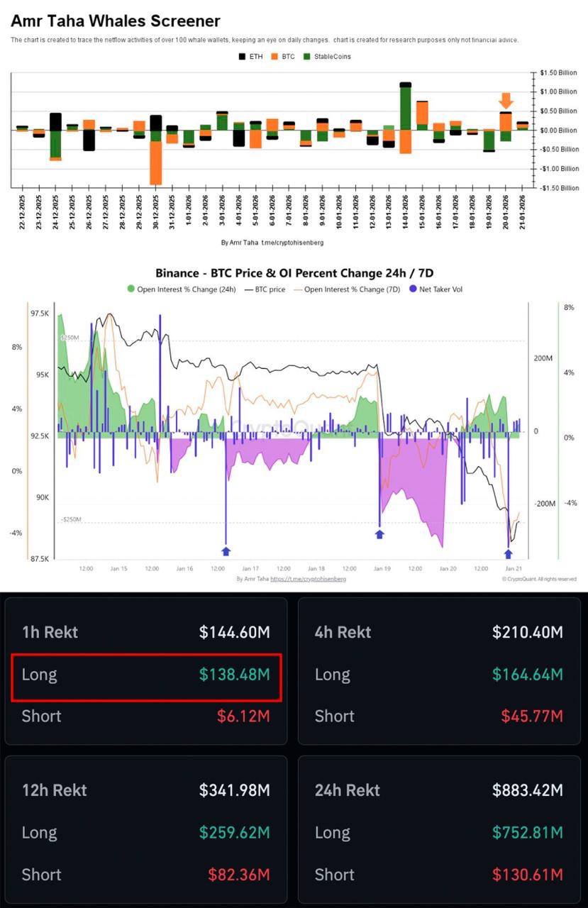Click the -200M net taker volume label
This screenshot has width=588, height=908.
click(x=546, y=504)
